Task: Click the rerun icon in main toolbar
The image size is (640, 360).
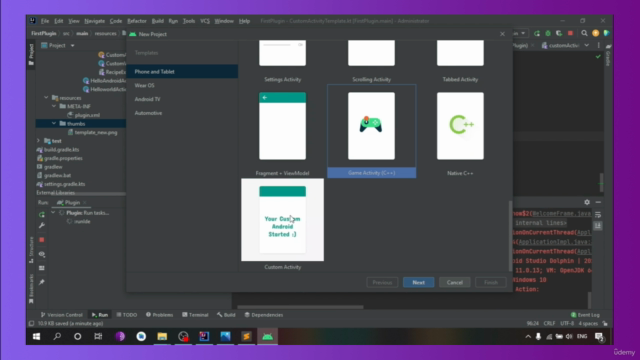Action: 537,33
